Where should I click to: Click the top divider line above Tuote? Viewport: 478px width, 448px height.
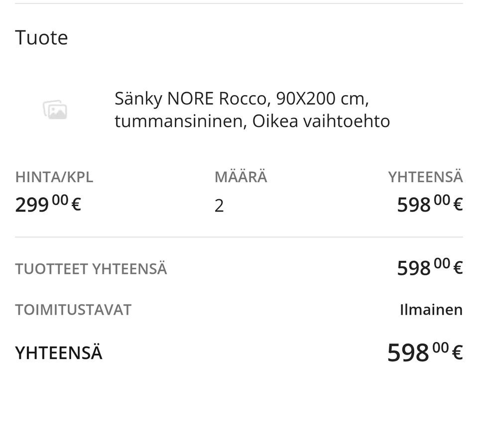(x=239, y=3)
